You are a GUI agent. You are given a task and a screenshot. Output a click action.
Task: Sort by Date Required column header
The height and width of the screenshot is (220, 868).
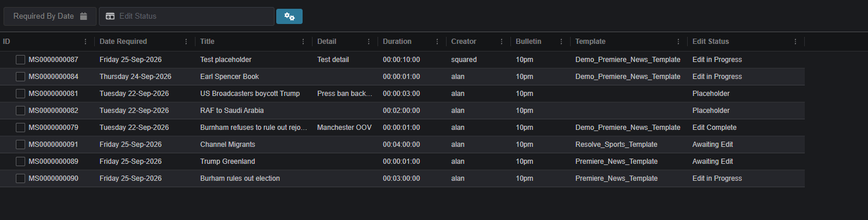(x=123, y=42)
